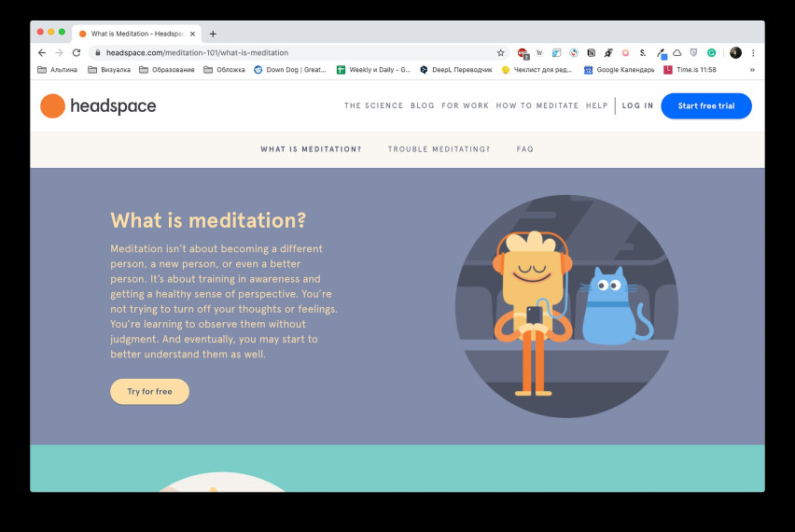This screenshot has height=532, width=795.
Task: Open the Образование bookmarks folder
Action: [167, 70]
